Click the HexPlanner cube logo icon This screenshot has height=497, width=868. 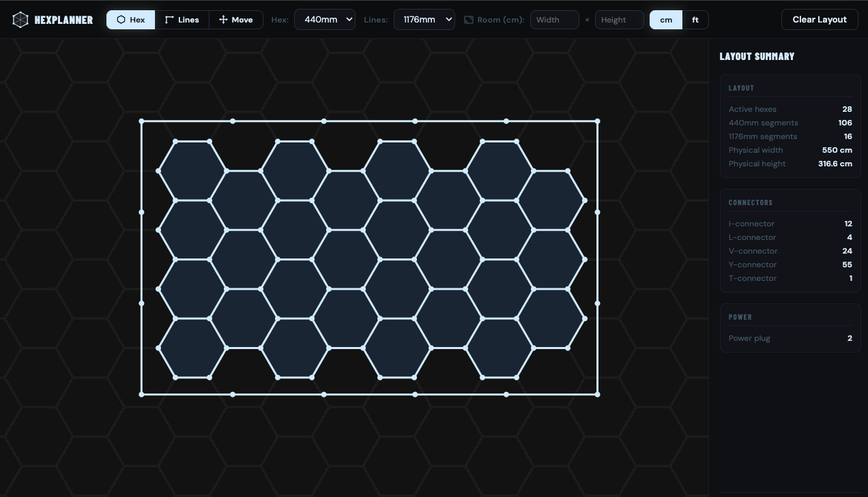coord(20,20)
